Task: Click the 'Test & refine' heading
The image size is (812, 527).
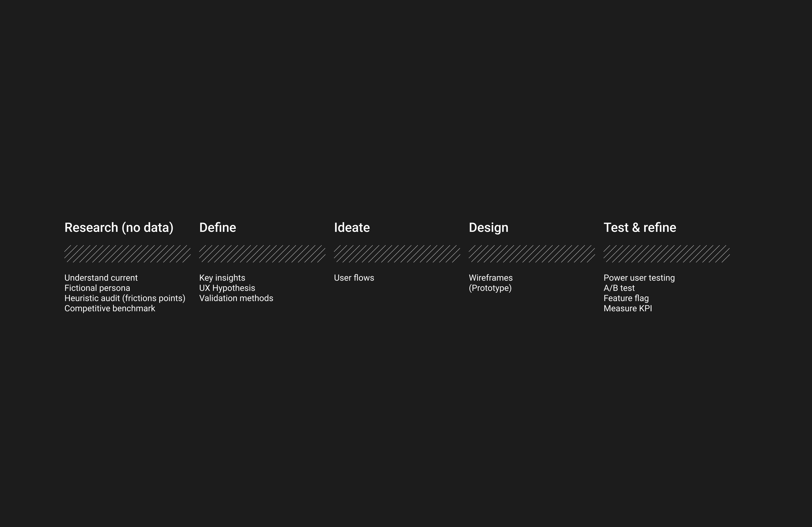Action: (x=640, y=228)
